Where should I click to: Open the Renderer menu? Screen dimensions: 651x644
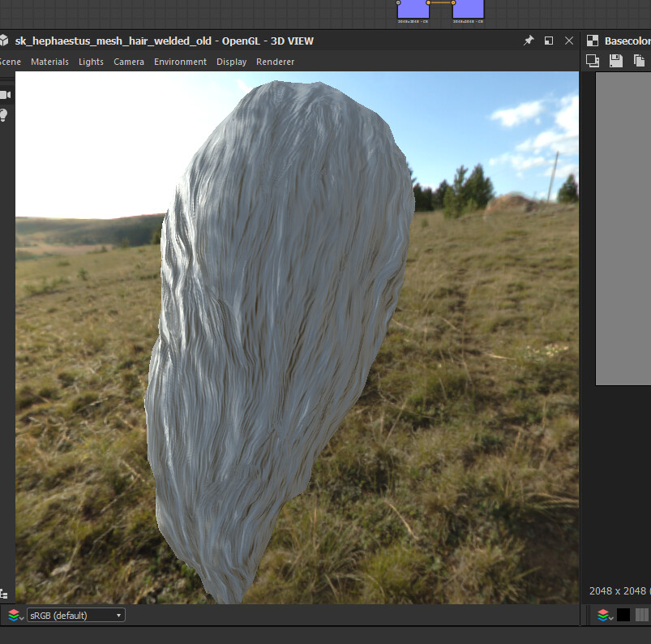275,62
